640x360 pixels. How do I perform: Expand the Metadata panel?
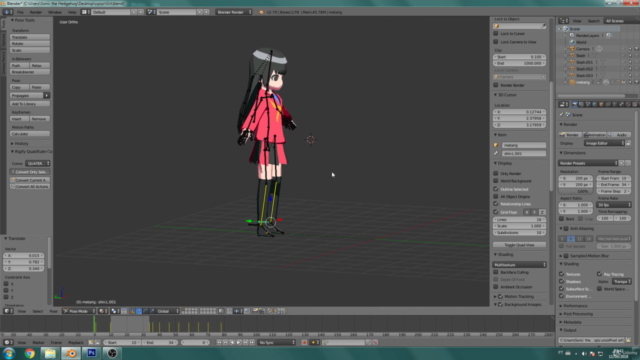[571, 322]
